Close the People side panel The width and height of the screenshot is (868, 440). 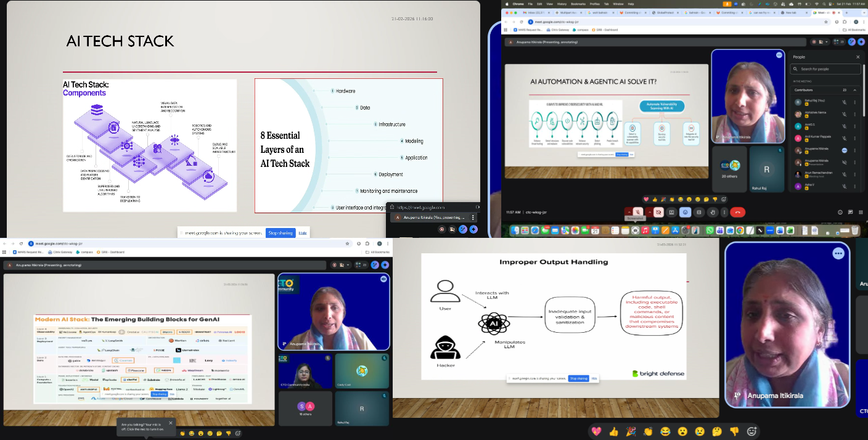(858, 57)
